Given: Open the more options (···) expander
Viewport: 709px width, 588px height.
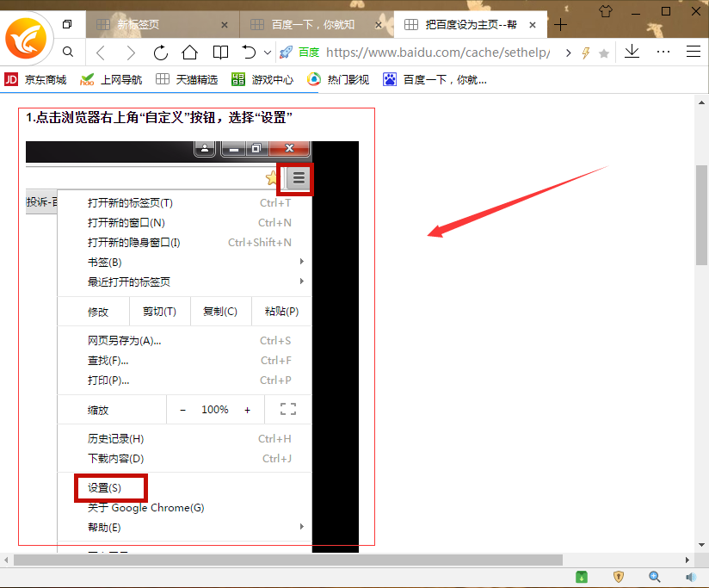Looking at the screenshot, I should (663, 53).
